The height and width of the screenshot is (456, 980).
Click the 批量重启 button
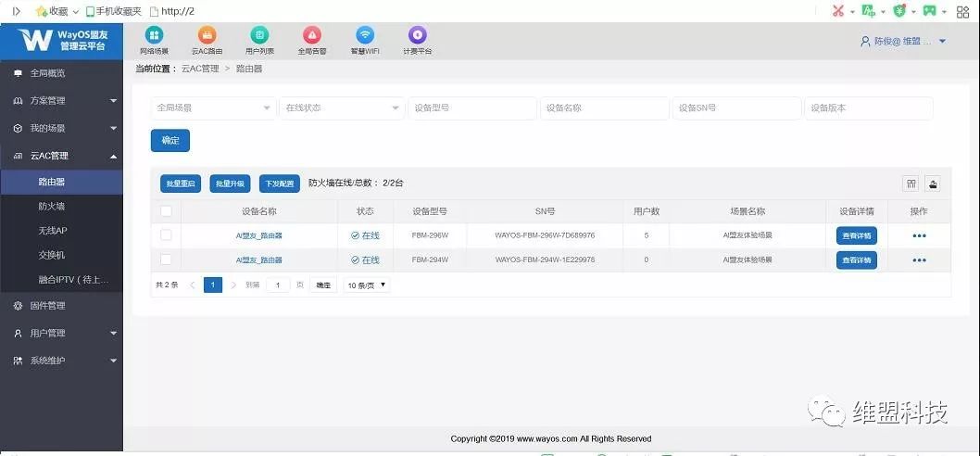point(181,184)
